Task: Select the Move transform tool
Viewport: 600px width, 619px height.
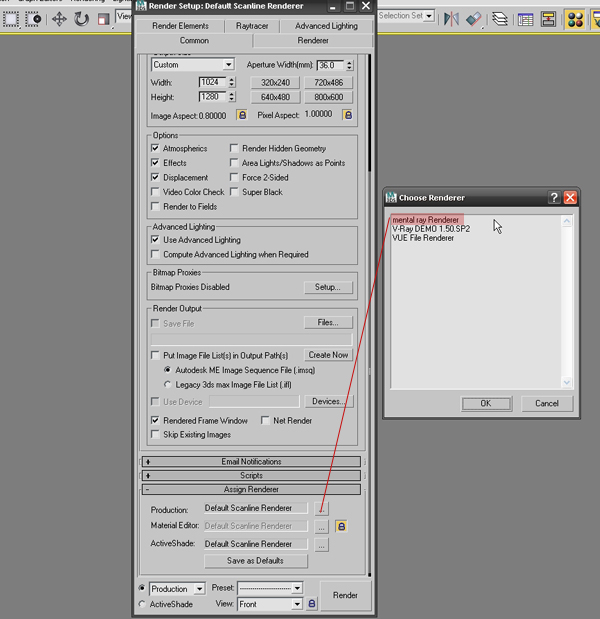Action: pyautogui.click(x=59, y=19)
